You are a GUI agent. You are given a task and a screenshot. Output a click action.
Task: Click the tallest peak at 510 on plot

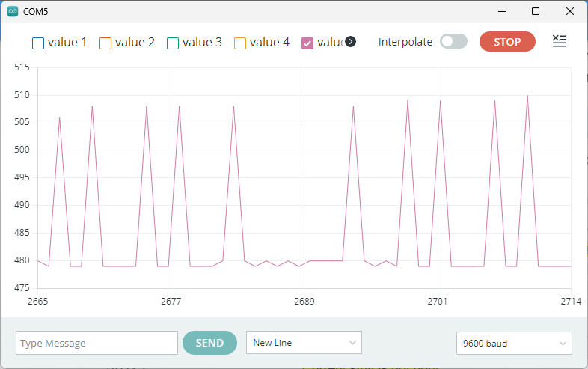527,96
